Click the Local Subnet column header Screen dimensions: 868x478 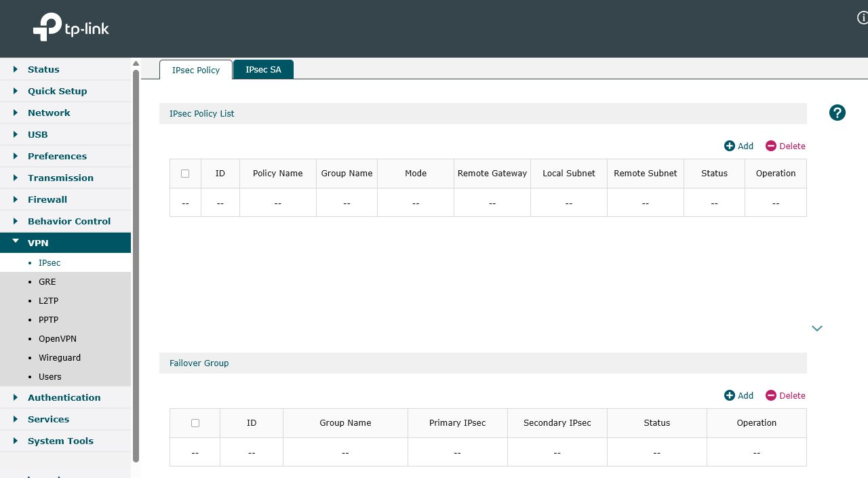point(569,174)
